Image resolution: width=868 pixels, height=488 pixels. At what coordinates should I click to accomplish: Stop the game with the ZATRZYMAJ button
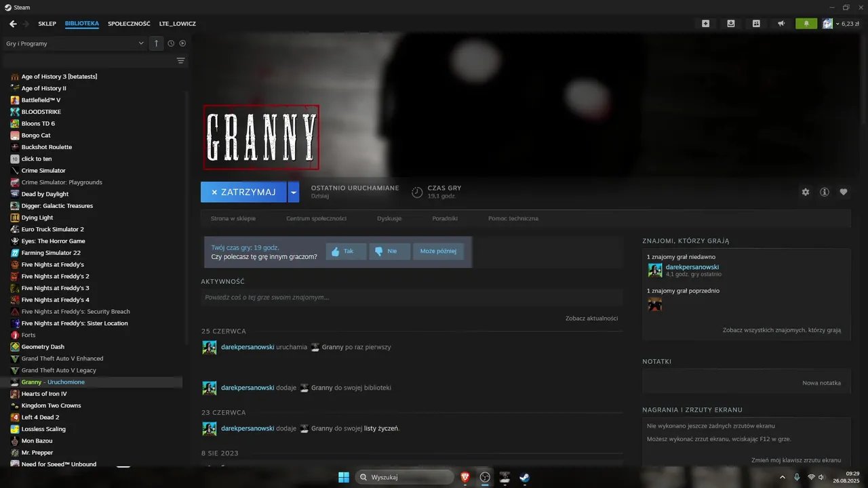243,192
